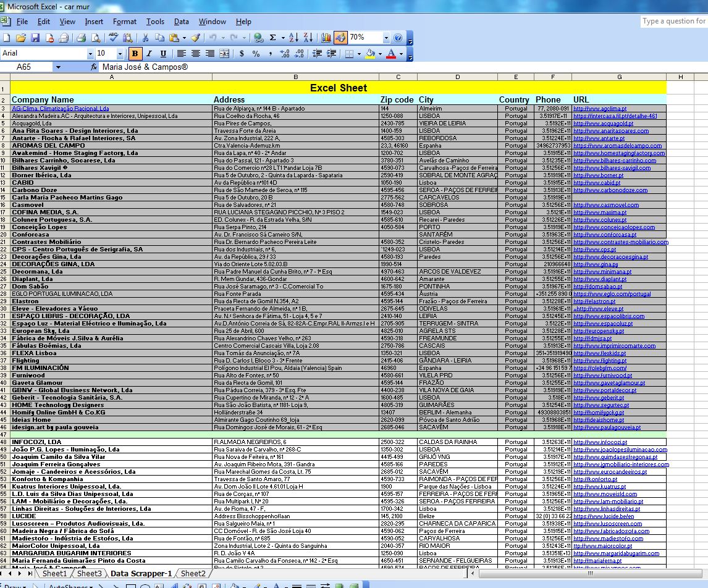Expand the Name Box dropdown arrow
This screenshot has width=708, height=588.
tap(58, 67)
